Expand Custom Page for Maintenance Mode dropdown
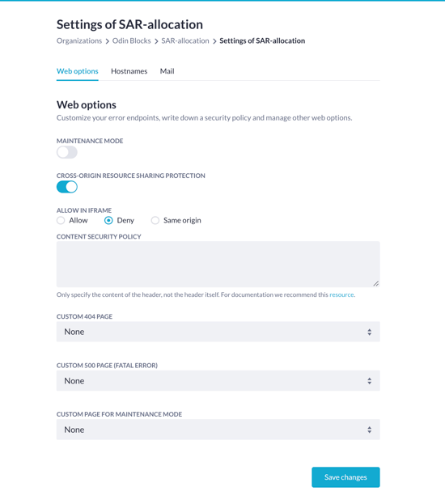 click(218, 430)
